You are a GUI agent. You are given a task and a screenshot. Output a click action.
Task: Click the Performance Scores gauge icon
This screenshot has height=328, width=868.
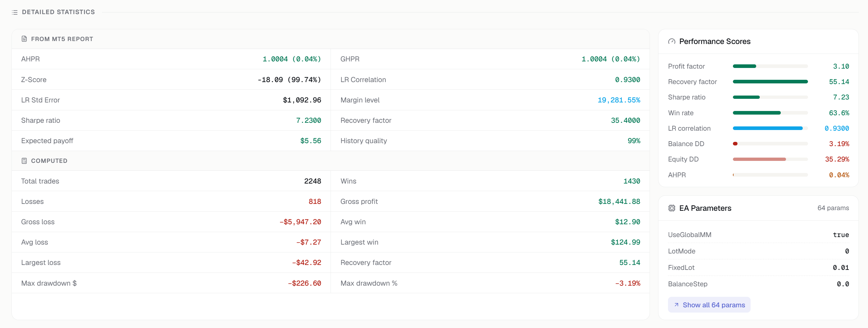click(672, 41)
